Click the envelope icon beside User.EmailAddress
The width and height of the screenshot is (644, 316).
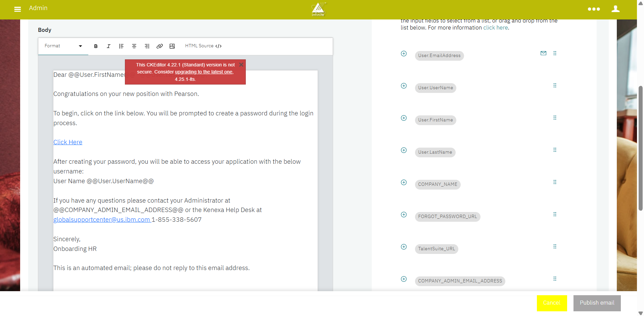(543, 53)
